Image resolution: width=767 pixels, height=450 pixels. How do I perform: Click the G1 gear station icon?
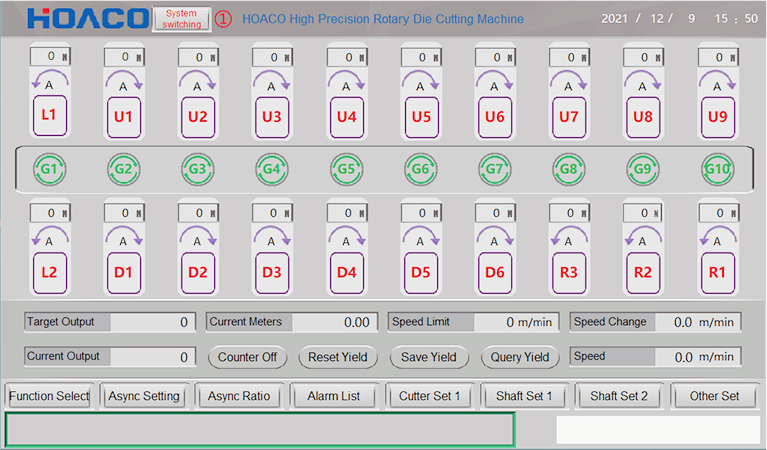49,169
